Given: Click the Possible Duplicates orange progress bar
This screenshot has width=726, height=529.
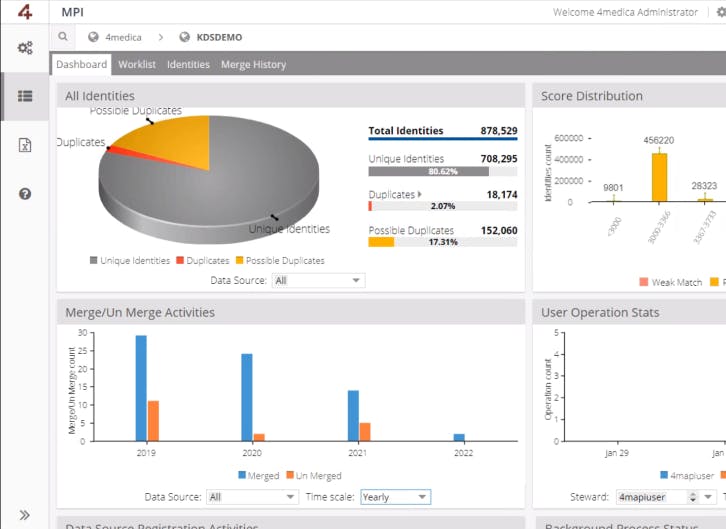Looking at the screenshot, I should [x=381, y=242].
